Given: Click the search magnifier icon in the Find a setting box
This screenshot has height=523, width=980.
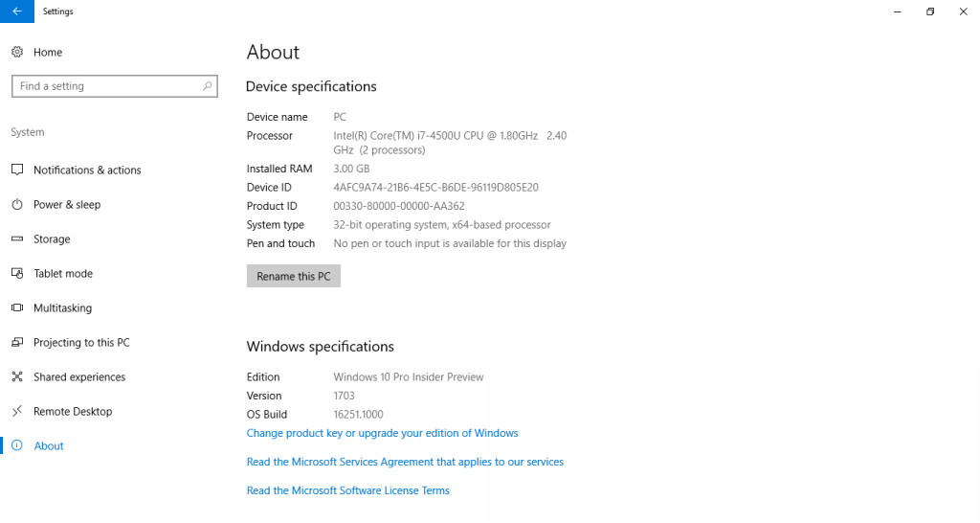Looking at the screenshot, I should click(x=207, y=85).
